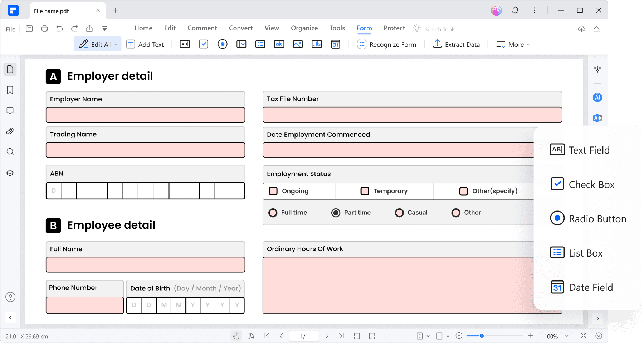
Task: Adjust the zoom slider handle
Action: point(482,336)
